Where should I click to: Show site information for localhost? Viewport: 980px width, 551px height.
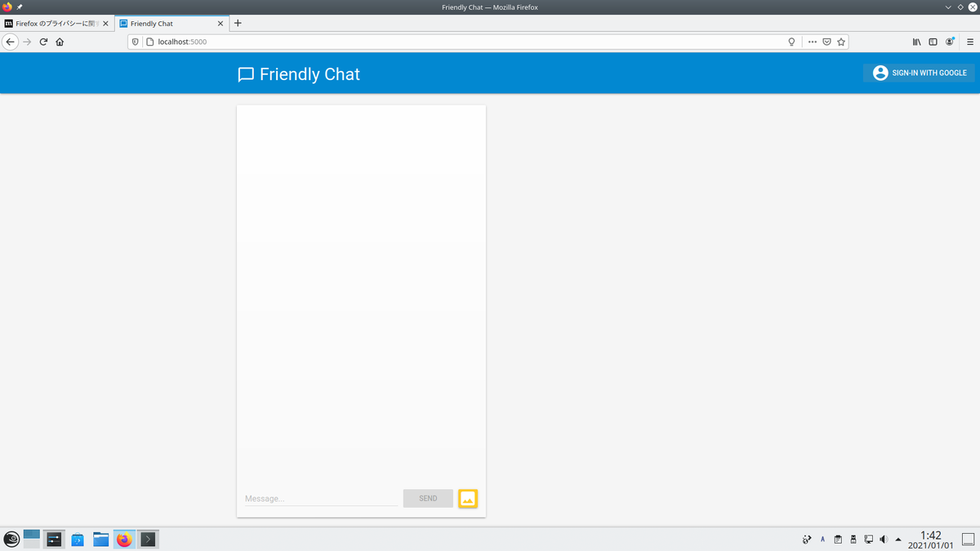click(x=149, y=42)
